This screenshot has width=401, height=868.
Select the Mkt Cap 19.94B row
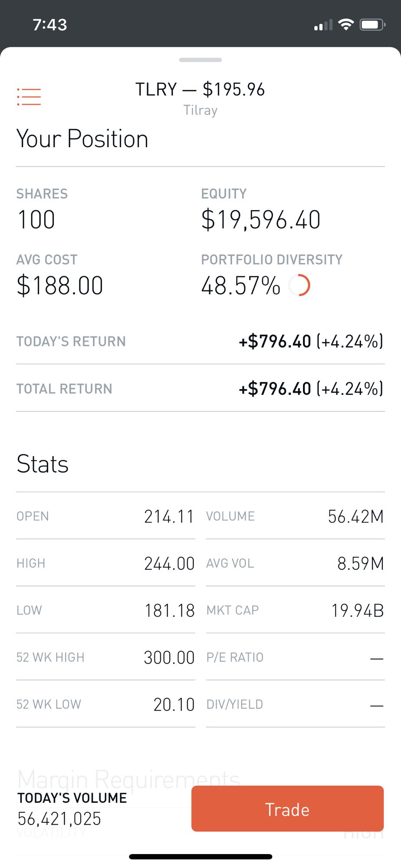click(295, 610)
